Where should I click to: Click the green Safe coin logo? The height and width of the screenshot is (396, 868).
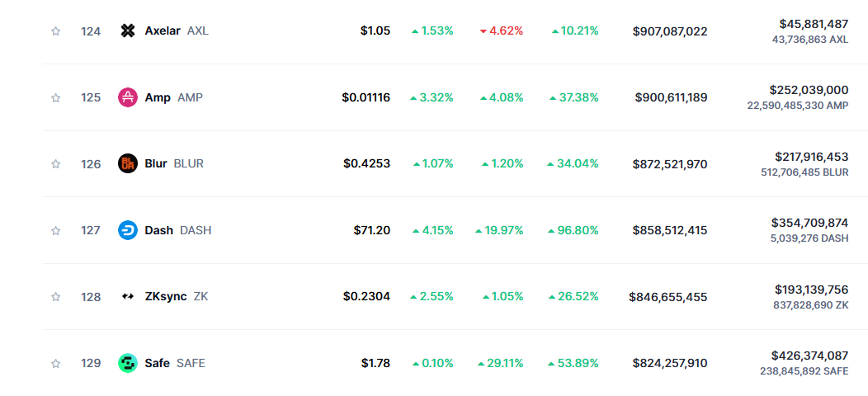[x=128, y=363]
